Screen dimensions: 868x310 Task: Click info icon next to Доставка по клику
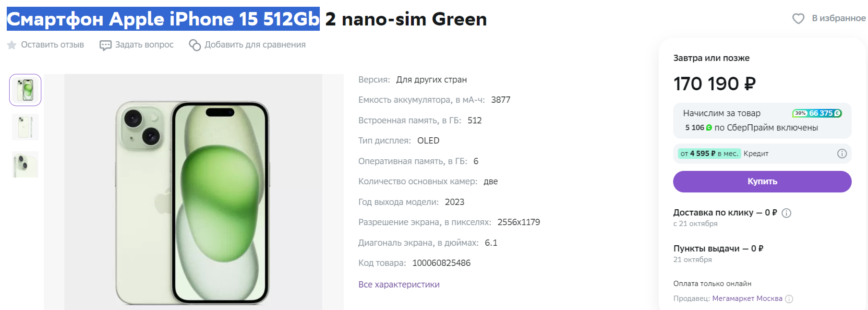786,213
